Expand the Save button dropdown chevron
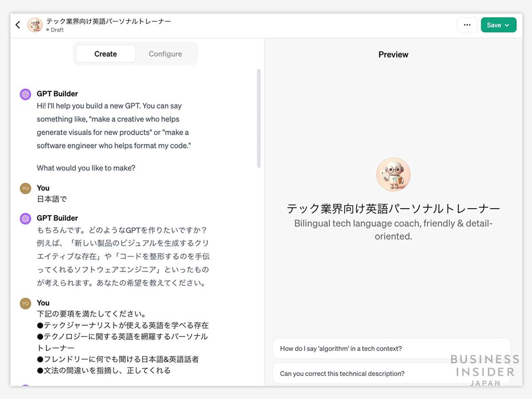The image size is (532, 399). tap(507, 25)
